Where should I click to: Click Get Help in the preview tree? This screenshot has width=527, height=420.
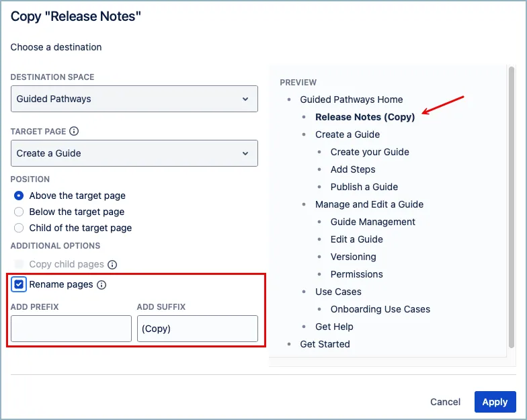[334, 327]
